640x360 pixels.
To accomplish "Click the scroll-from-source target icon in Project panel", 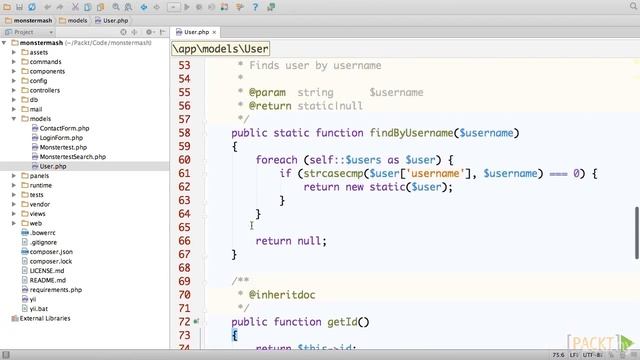I will (x=123, y=32).
